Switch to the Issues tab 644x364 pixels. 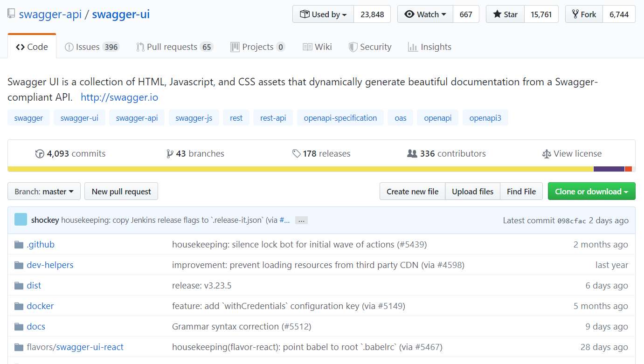[91, 47]
